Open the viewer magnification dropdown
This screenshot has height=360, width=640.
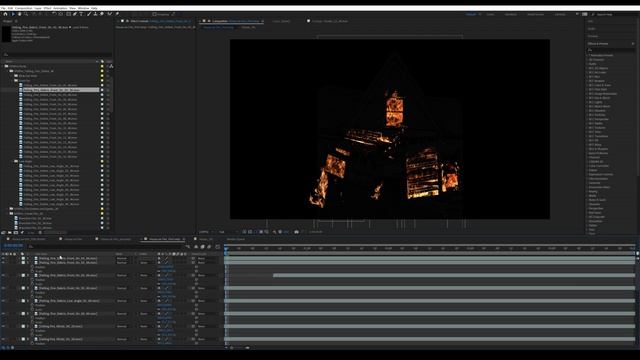coord(206,232)
